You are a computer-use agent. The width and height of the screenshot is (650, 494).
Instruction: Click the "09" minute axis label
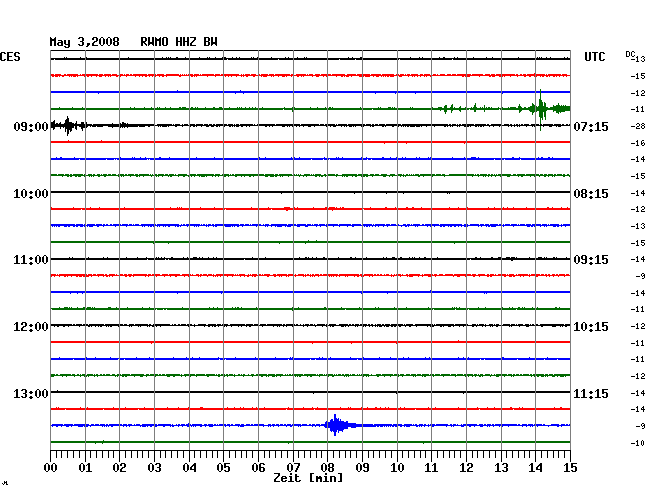click(362, 467)
